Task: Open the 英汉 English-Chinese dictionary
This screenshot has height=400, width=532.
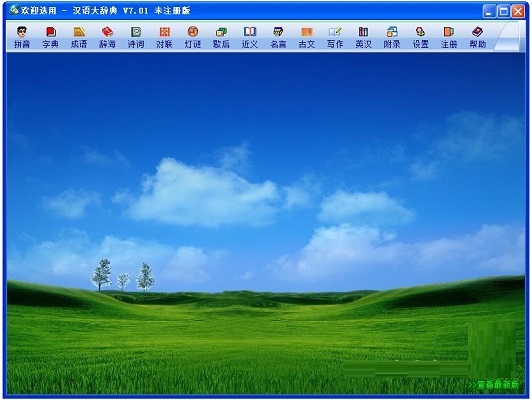Action: click(x=363, y=37)
